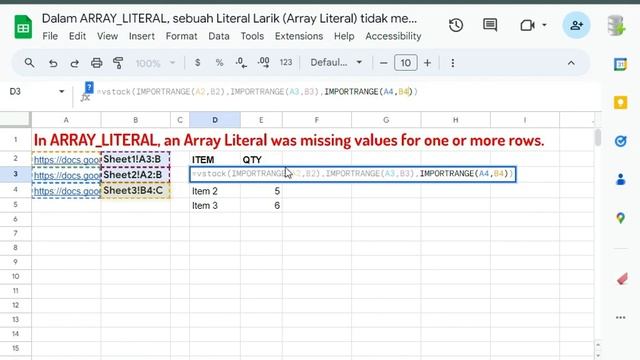This screenshot has width=640, height=360.
Task: Select row 3 header
Action: coord(16,174)
